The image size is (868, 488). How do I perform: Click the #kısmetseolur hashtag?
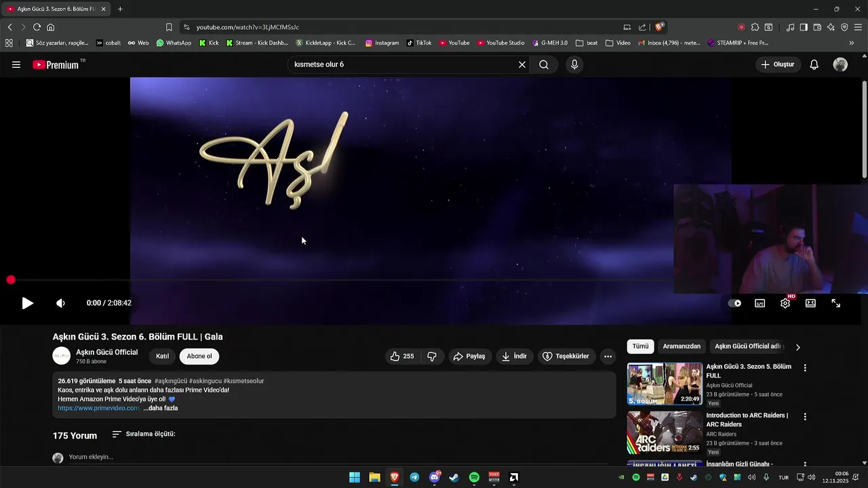(x=243, y=381)
